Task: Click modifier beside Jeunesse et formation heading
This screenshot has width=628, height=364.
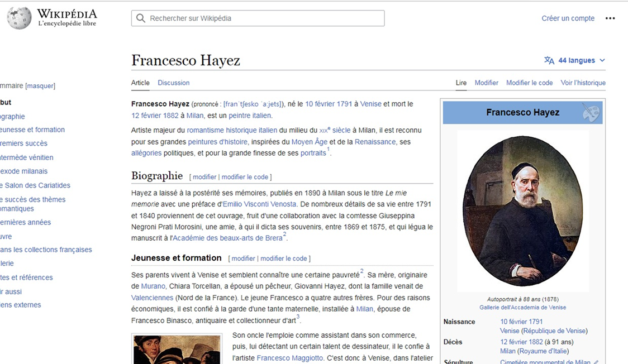Action: (243, 259)
